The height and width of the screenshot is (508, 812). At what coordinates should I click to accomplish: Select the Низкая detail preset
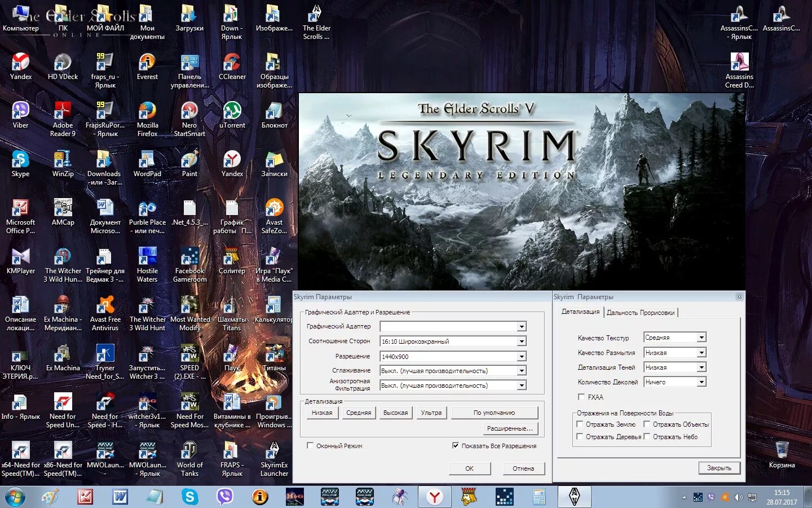point(322,413)
